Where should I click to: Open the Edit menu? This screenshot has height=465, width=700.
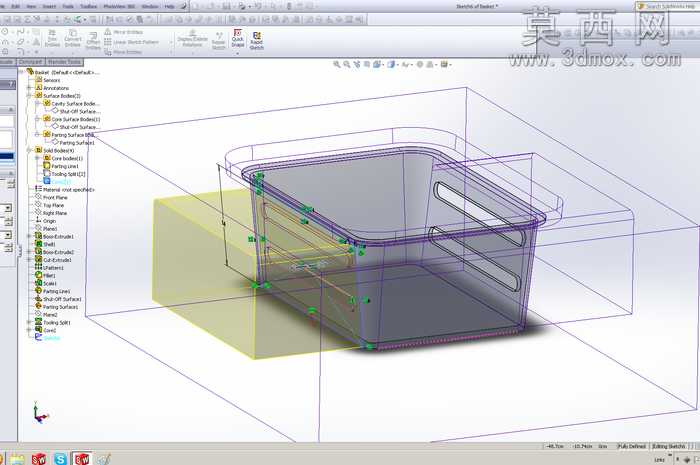[16, 6]
